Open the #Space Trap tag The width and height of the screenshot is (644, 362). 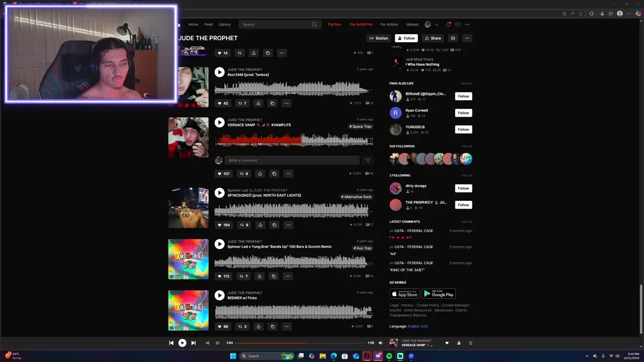click(x=360, y=126)
